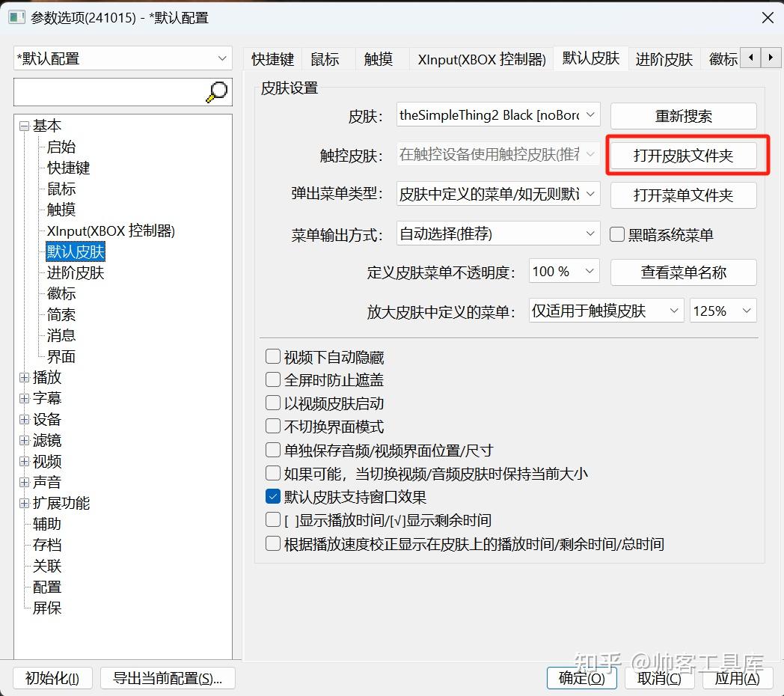This screenshot has width=784, height=696.
Task: Select the 徽标 tree item
Action: [x=60, y=293]
